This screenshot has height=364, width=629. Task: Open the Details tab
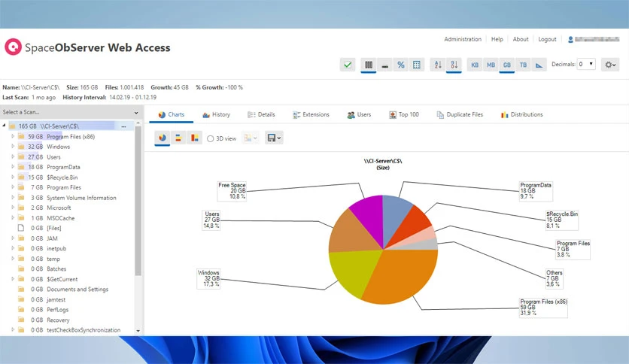point(261,114)
